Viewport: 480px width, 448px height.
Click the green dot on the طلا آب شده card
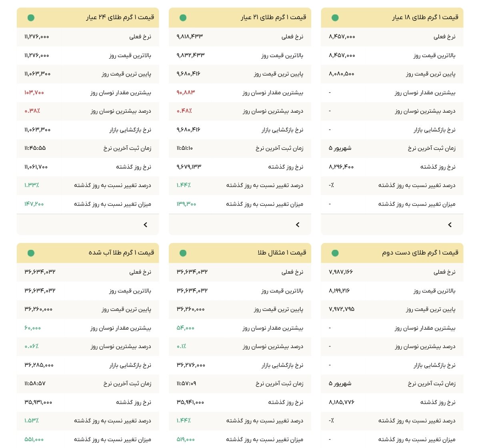(x=31, y=253)
